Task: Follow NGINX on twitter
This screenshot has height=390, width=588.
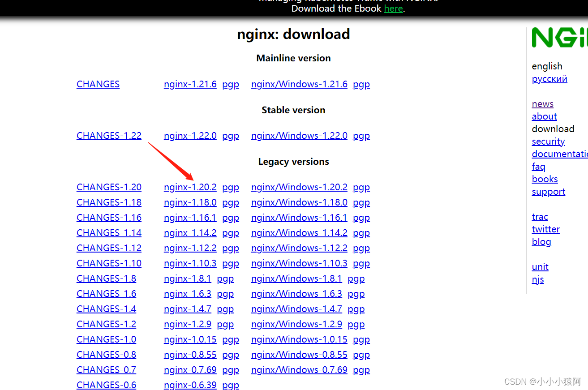Action: 545,229
